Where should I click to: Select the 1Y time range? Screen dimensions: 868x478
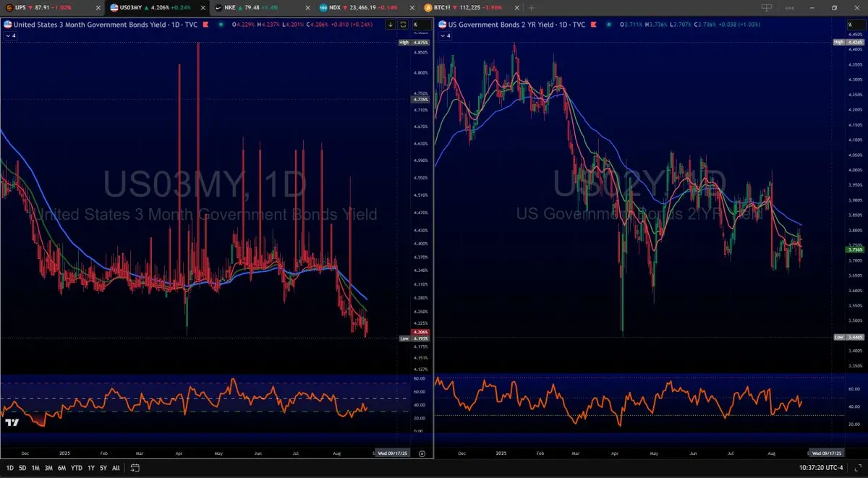[x=91, y=468]
